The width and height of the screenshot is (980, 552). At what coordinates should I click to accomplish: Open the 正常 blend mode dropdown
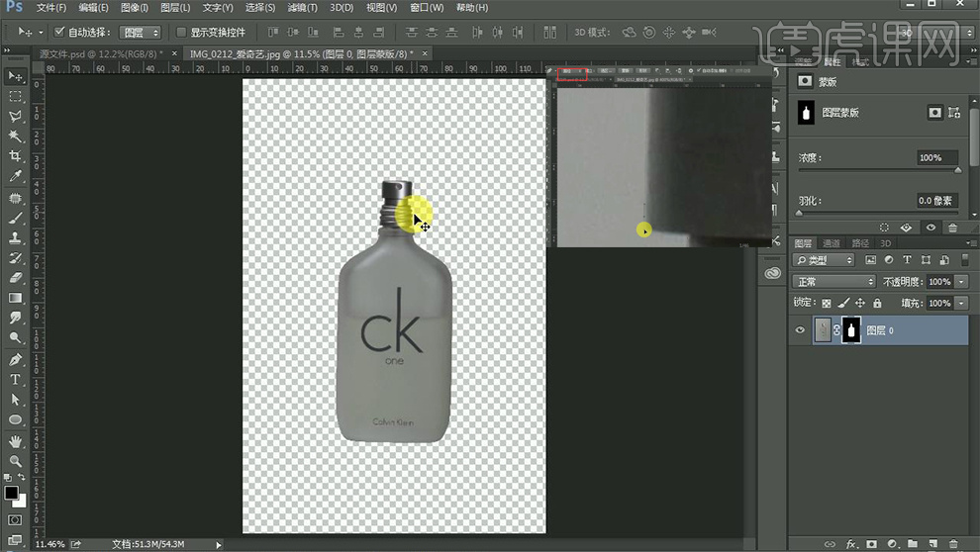click(834, 282)
